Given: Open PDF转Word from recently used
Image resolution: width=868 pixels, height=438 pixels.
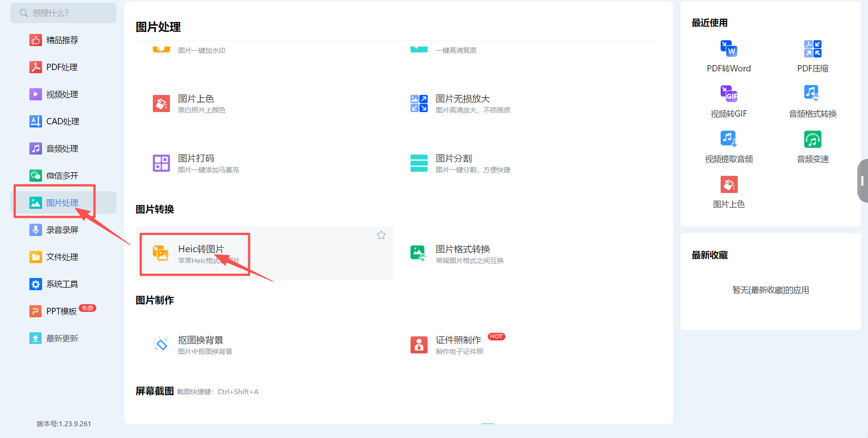Looking at the screenshot, I should pos(729,57).
